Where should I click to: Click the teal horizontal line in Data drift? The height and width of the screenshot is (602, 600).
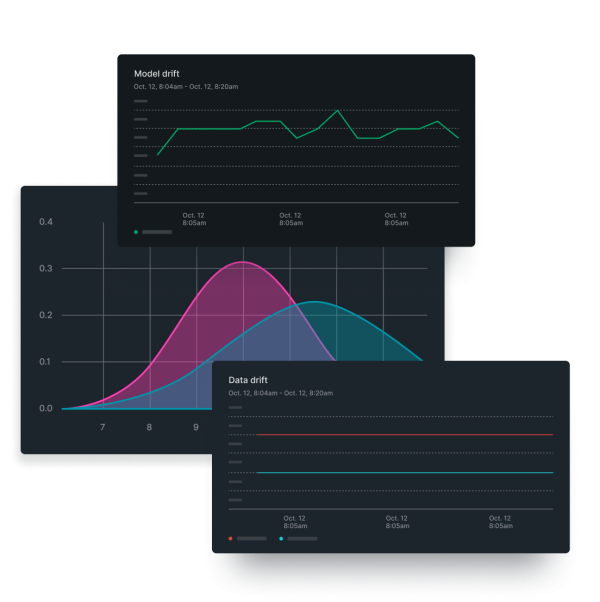click(400, 472)
